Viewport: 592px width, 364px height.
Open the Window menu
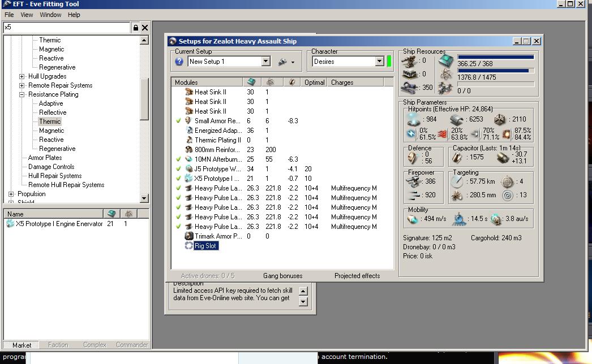pyautogui.click(x=50, y=15)
